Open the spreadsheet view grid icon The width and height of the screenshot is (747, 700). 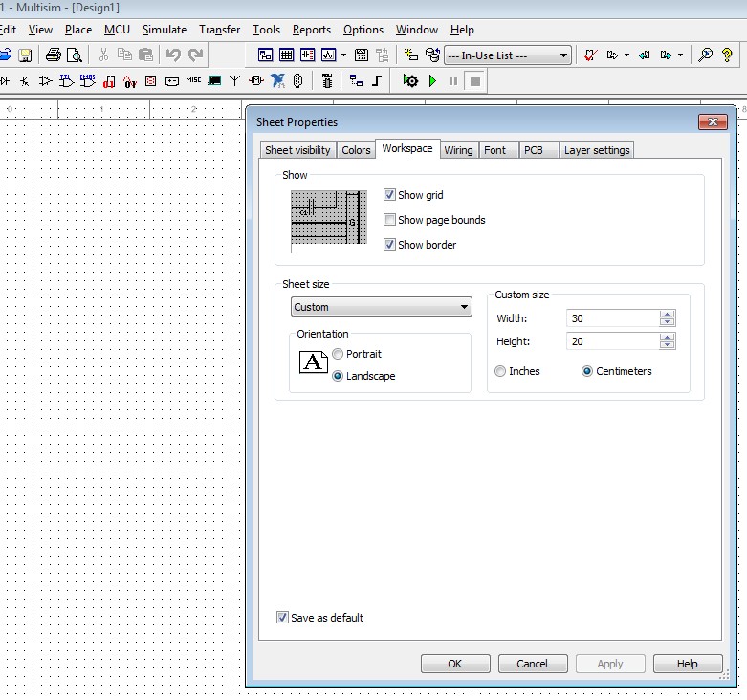pos(286,55)
